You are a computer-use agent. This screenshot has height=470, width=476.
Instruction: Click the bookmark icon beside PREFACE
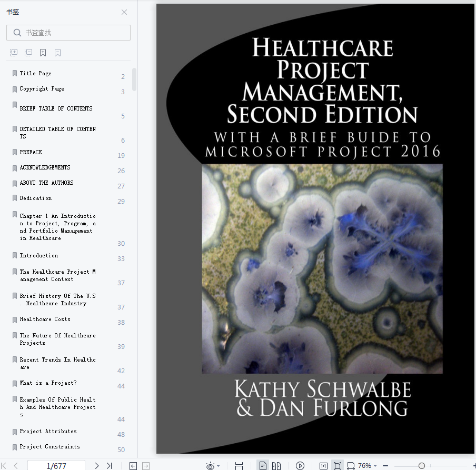15,152
